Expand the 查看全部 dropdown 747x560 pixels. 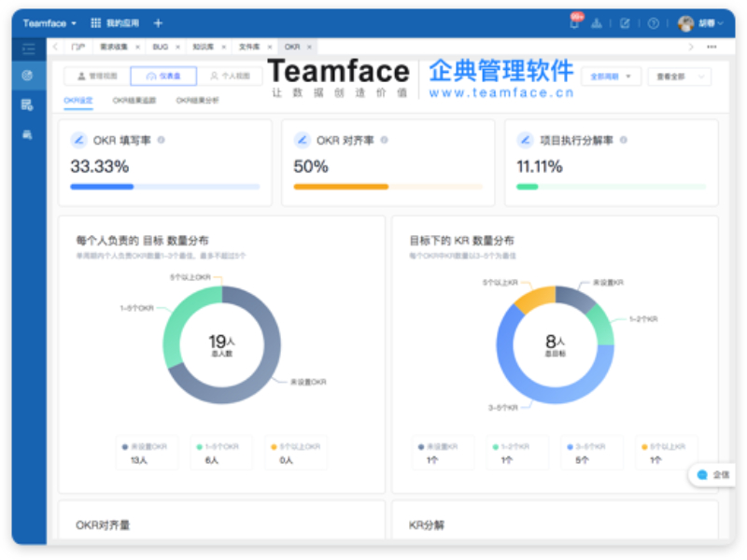(x=679, y=77)
